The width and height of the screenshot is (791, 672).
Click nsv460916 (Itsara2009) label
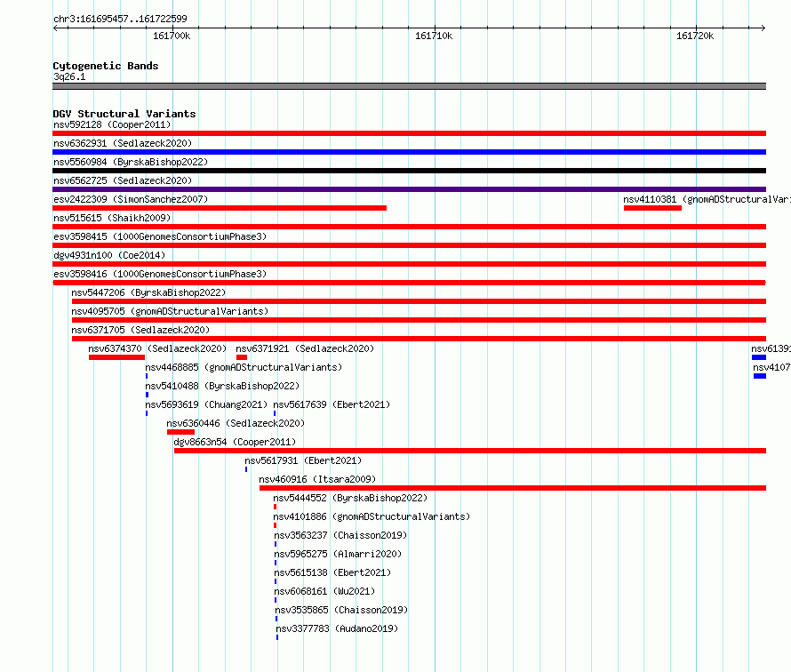(317, 479)
